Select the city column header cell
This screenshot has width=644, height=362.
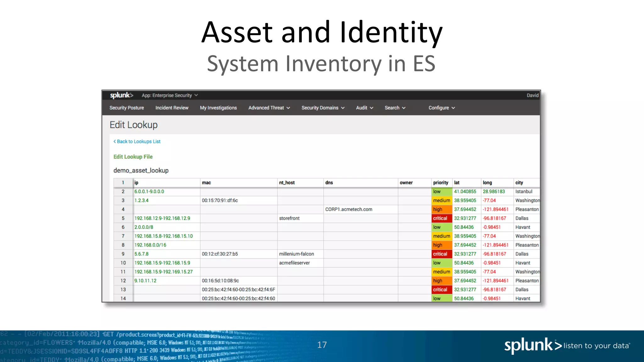(x=527, y=183)
